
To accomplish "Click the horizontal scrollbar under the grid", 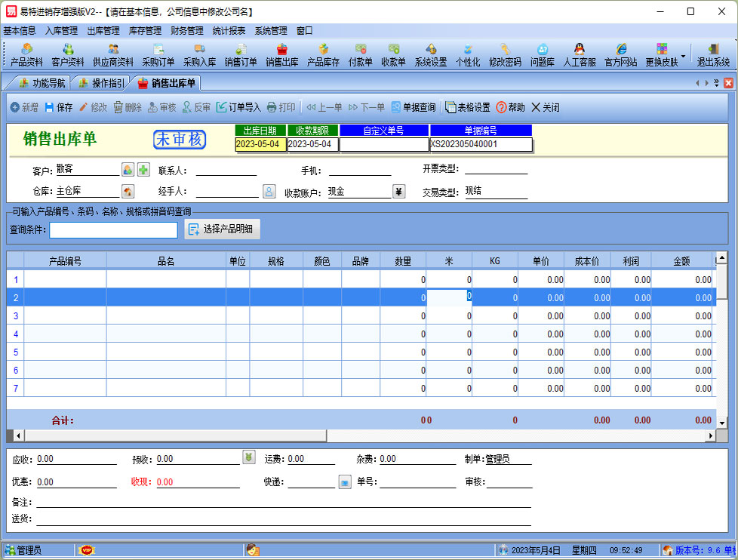I will [x=362, y=436].
